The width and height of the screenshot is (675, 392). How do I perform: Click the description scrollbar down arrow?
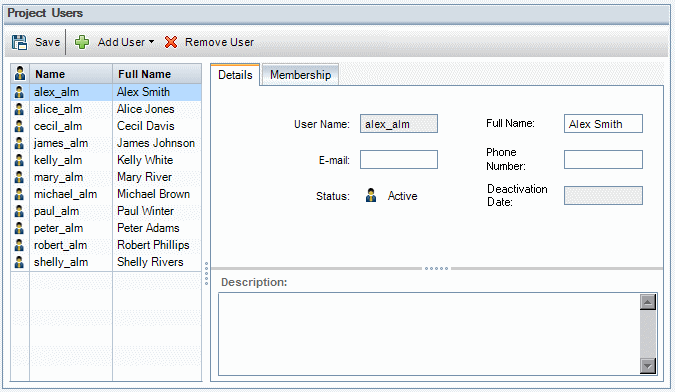[648, 366]
